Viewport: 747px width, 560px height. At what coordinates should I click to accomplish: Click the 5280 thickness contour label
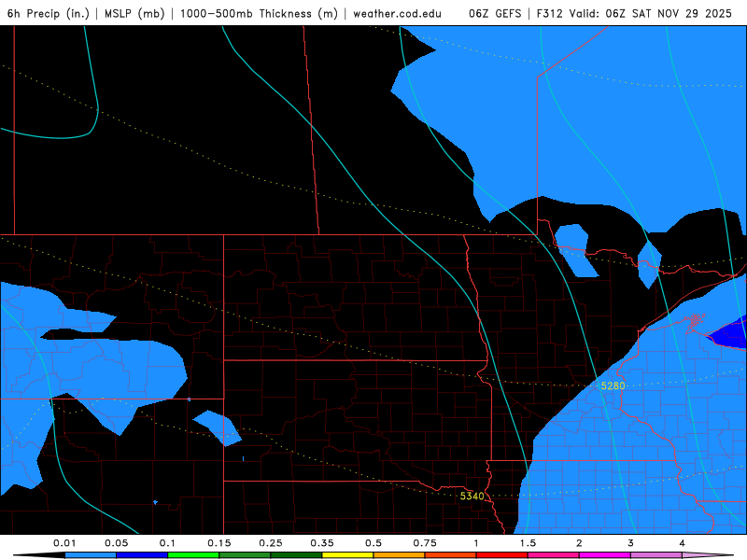pos(613,385)
